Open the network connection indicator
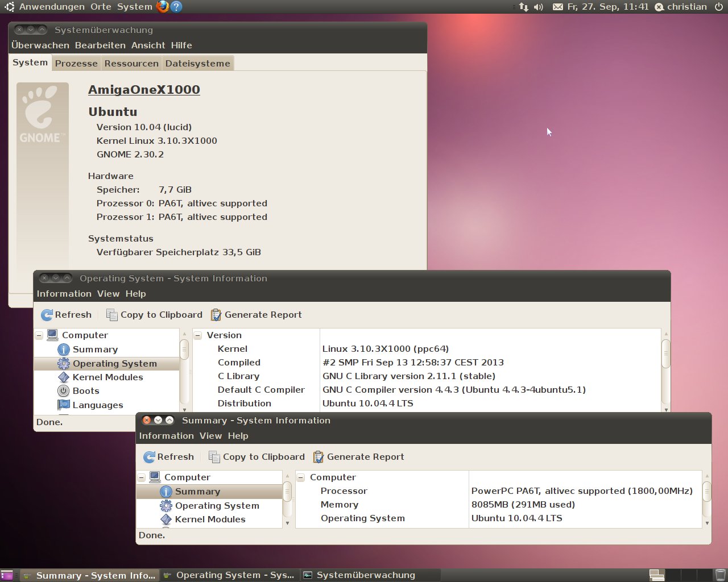The width and height of the screenshot is (728, 582). tap(524, 7)
